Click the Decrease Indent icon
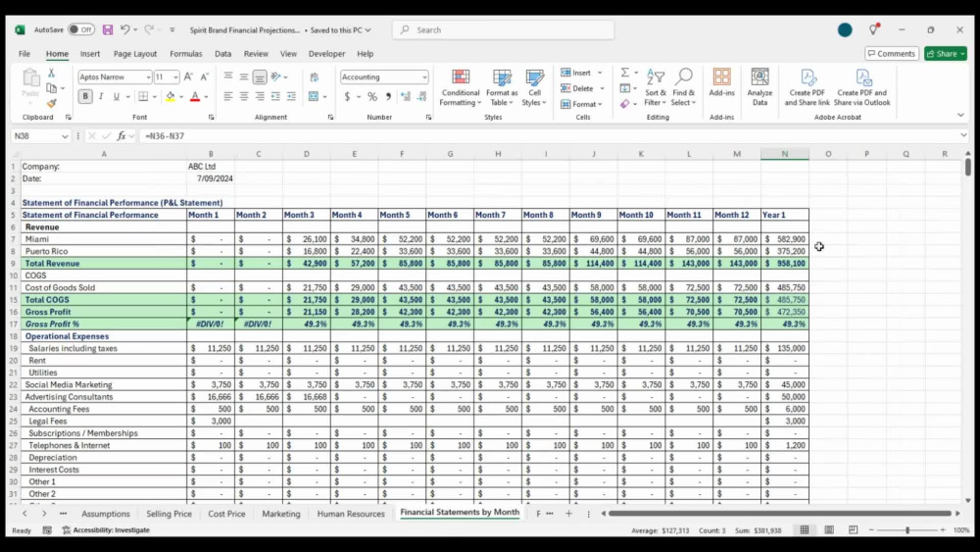Image resolution: width=980 pixels, height=552 pixels. click(275, 96)
